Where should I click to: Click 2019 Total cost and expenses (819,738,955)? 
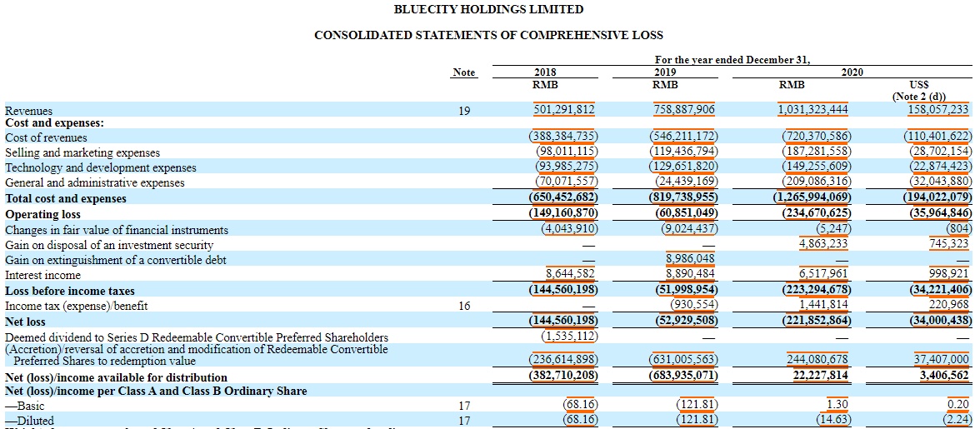pyautogui.click(x=683, y=198)
